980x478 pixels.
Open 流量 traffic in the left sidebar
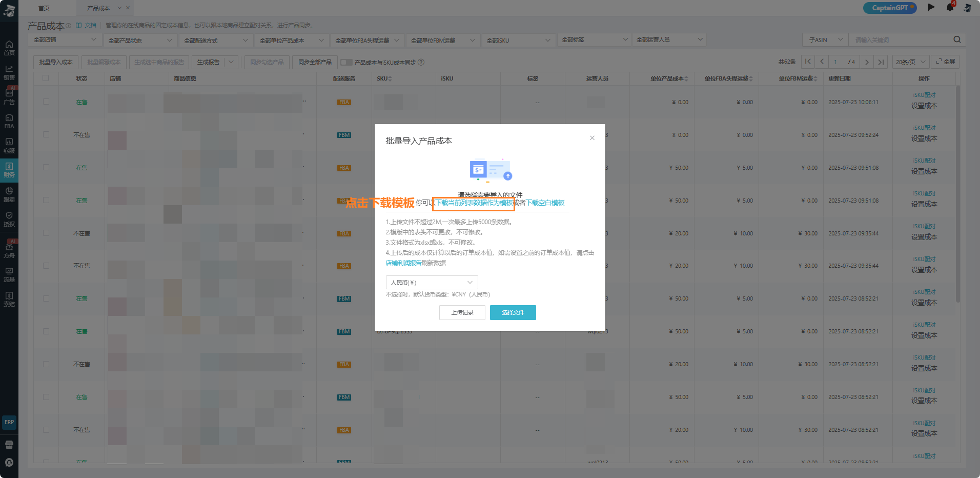point(9,274)
